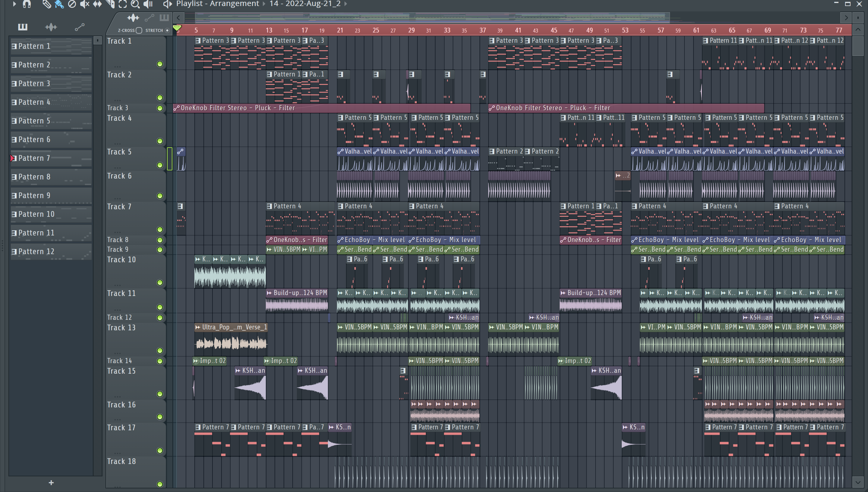Select the Zoom magnifier tool
This screenshot has width=868, height=492.
click(x=135, y=4)
